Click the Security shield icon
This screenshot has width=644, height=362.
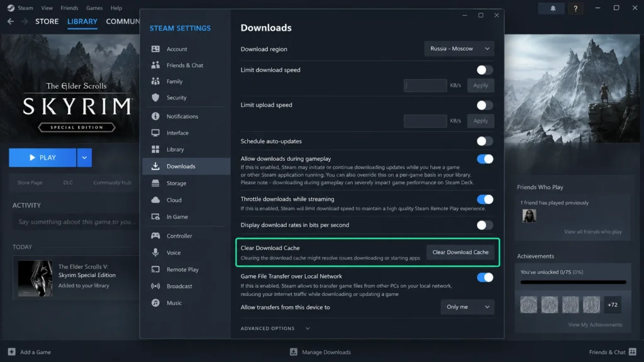point(155,97)
